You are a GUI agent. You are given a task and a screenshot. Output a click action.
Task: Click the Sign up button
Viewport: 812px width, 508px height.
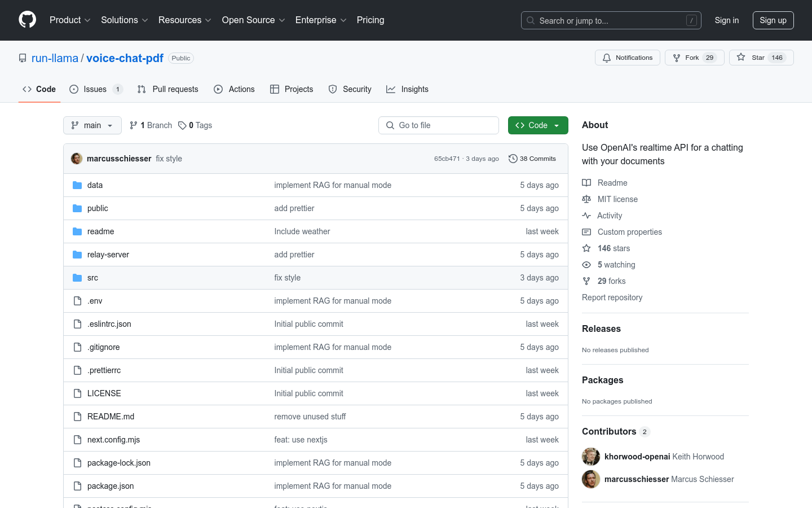pyautogui.click(x=773, y=20)
